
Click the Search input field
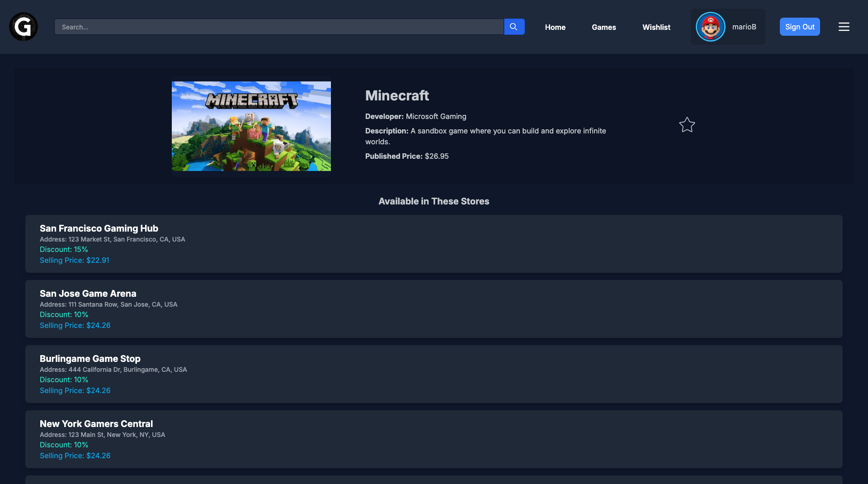tap(279, 27)
